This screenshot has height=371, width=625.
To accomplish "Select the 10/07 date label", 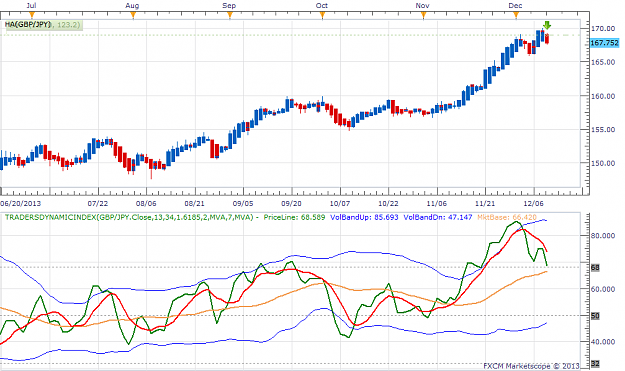I will click(340, 203).
